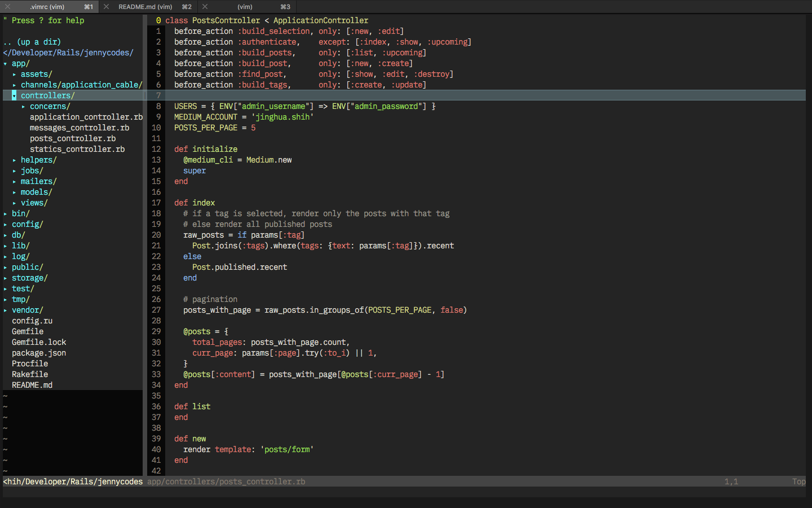Expand the test/ folder arrow
Viewport: 812px width, 508px height.
(5, 289)
